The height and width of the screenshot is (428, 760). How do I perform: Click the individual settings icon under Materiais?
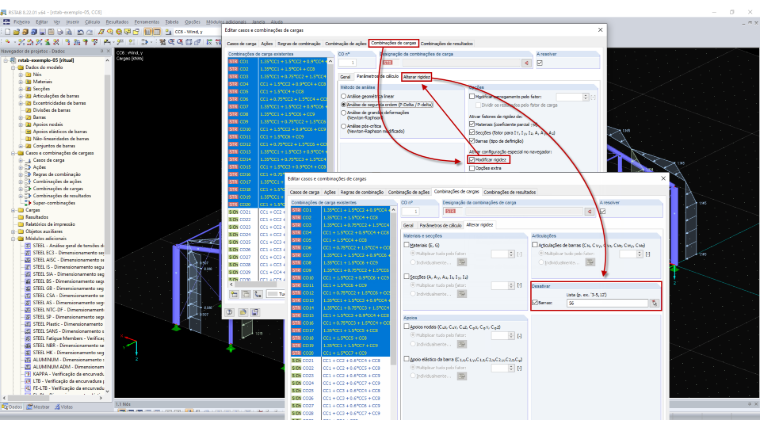pos(462,262)
